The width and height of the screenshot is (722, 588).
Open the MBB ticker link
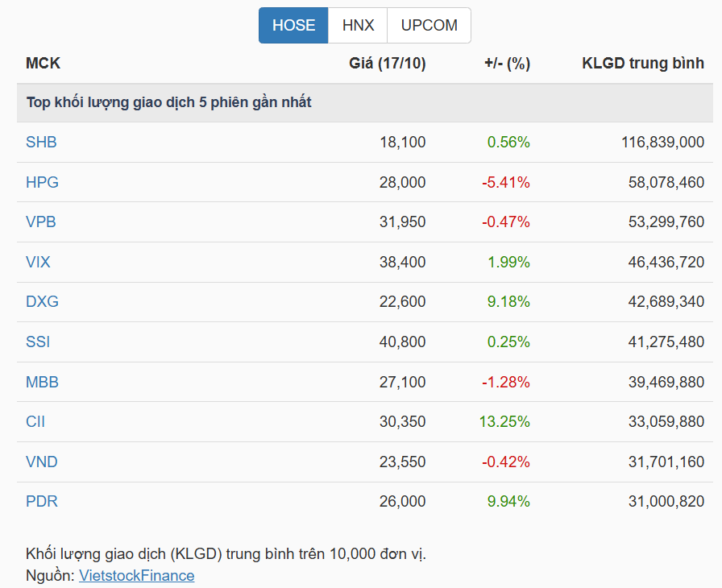pos(42,383)
